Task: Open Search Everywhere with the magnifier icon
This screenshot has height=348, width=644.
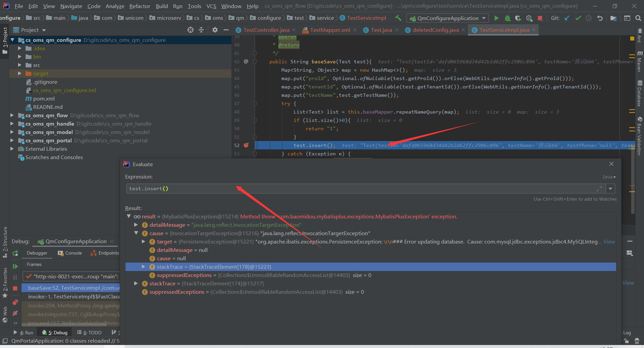Action: [x=638, y=18]
